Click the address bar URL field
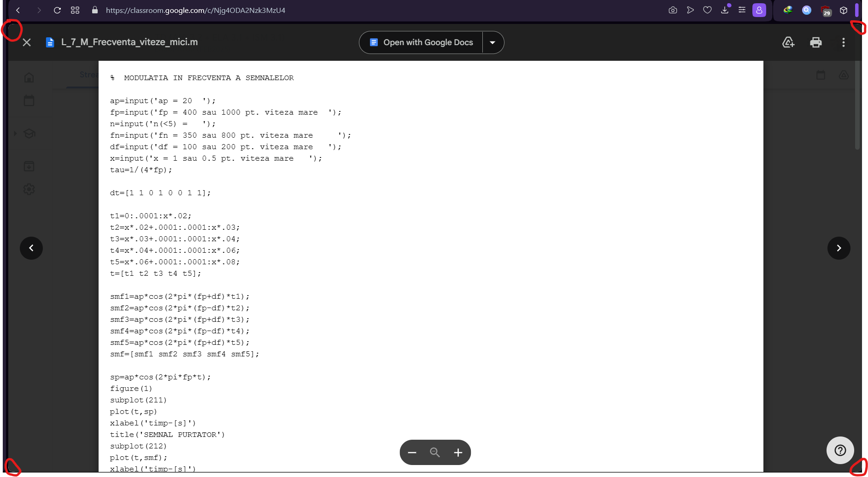Viewport: 868px width, 477px height. tap(195, 10)
